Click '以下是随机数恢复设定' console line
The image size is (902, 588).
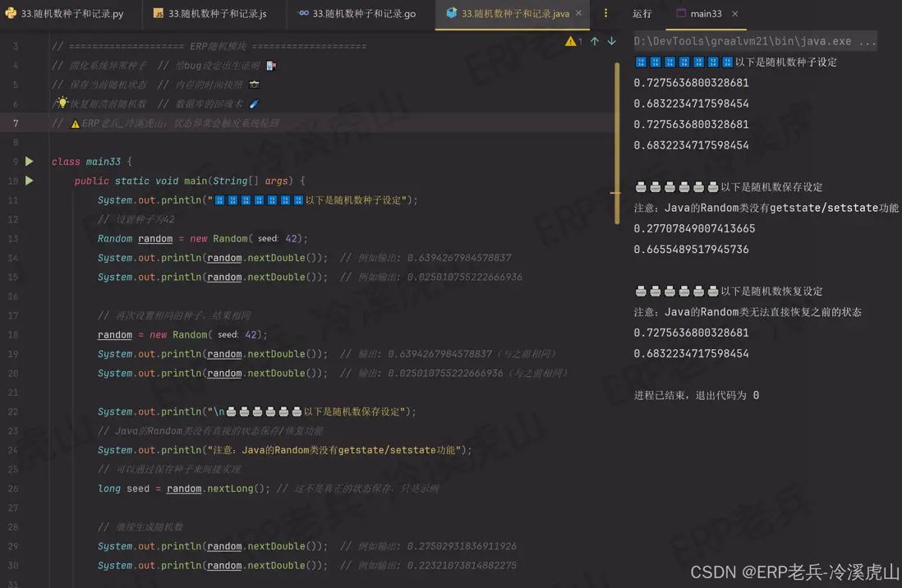point(729,291)
